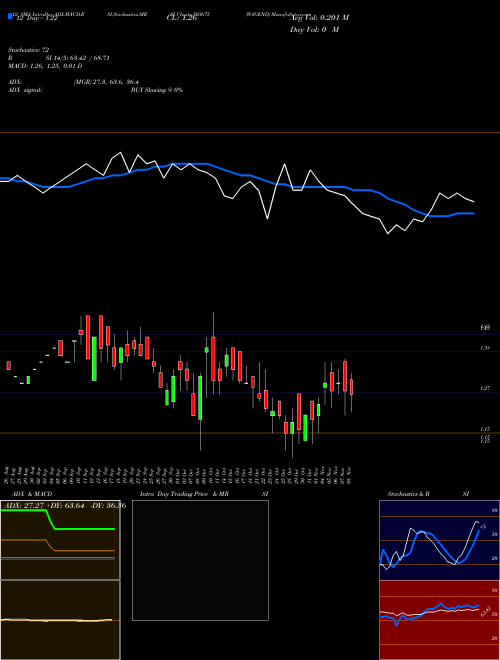Click the '(MGR) 27.3, 63.6, 36.4' ADX values

106,82
